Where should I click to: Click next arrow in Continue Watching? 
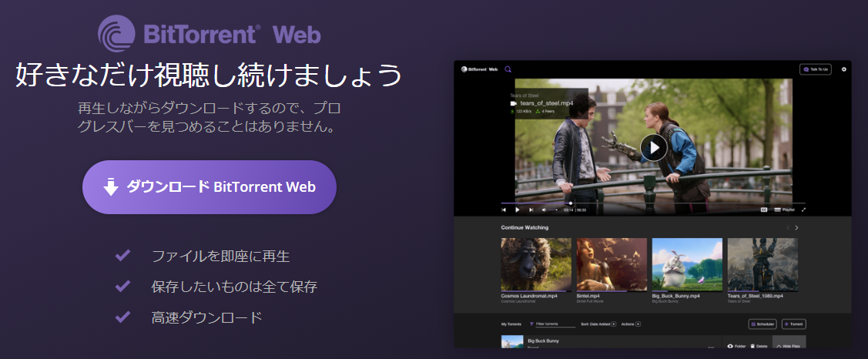796,228
